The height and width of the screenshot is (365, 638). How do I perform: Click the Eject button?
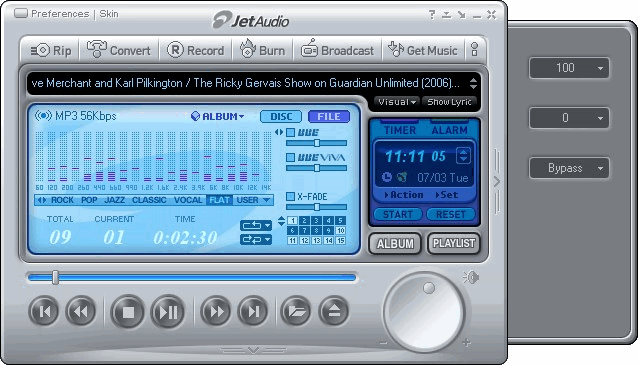[x=334, y=311]
